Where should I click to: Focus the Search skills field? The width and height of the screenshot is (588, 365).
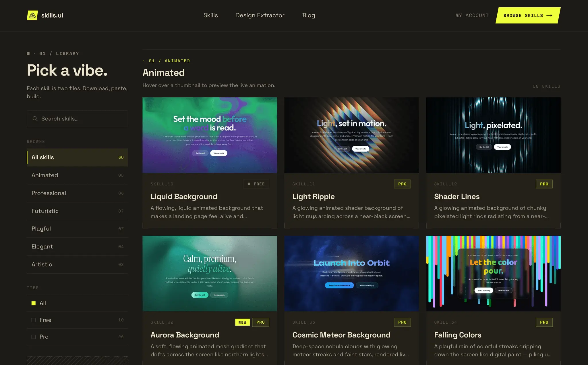(77, 119)
